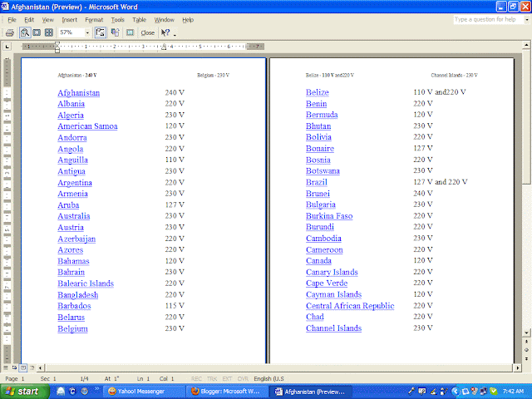
Task: Toggle the Magnifier tool
Action: tap(24, 32)
